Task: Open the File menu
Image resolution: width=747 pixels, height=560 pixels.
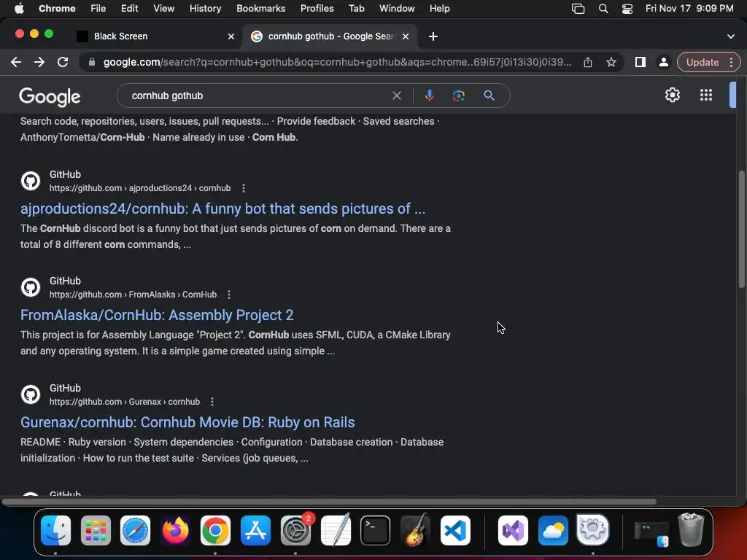Action: tap(98, 9)
